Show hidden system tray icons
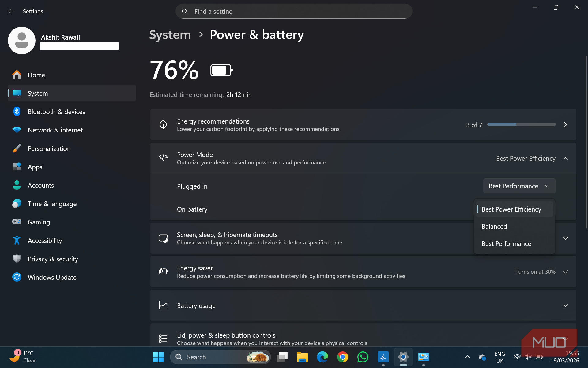The image size is (588, 368). point(467,357)
